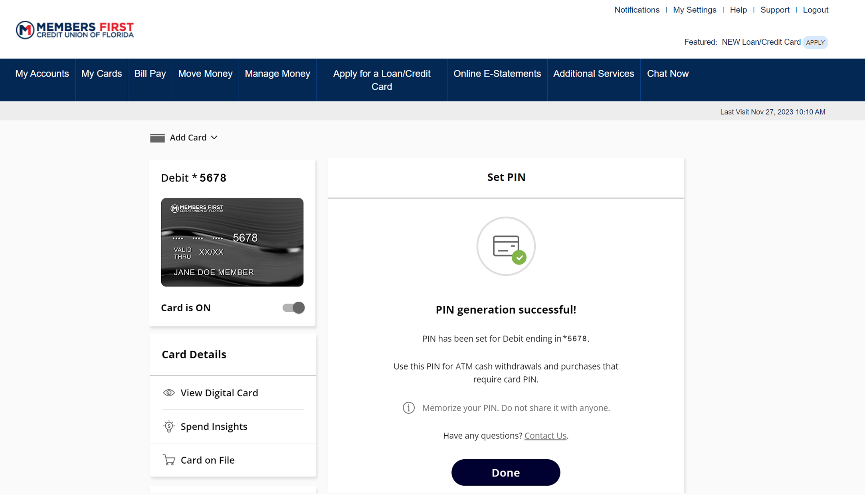Viewport: 865px width, 504px height.
Task: Click the debit card thumbnail image
Action: [x=232, y=242]
